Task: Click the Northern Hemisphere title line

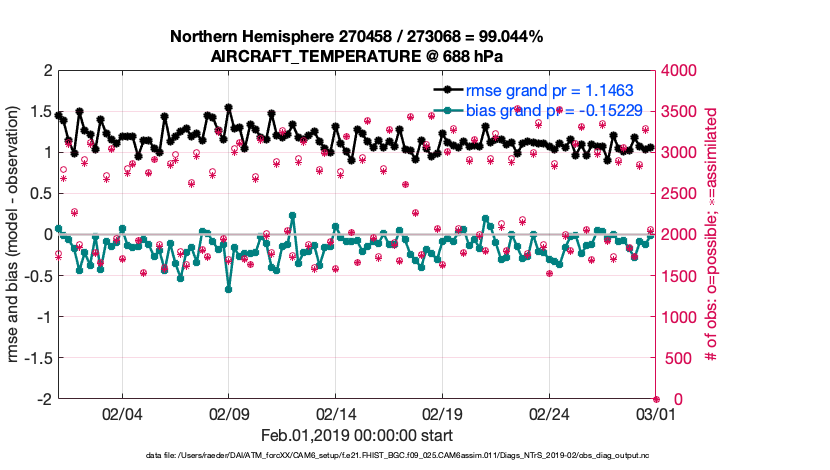Action: click(x=356, y=37)
